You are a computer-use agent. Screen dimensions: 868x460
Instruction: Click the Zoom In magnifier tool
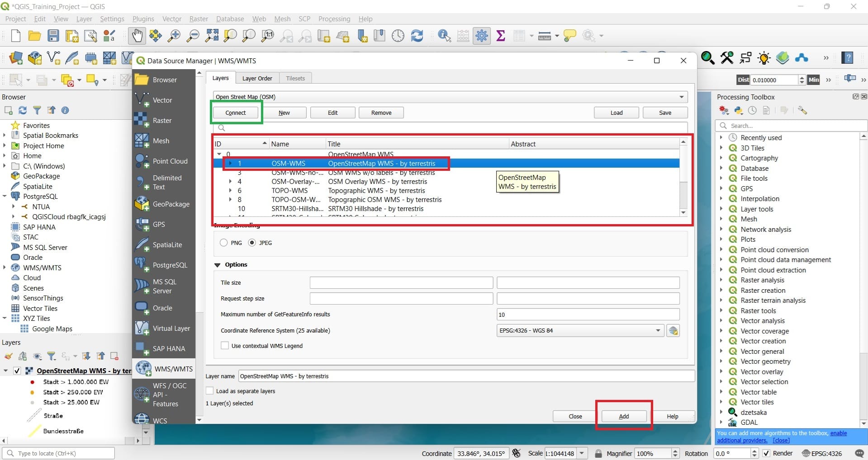(174, 36)
